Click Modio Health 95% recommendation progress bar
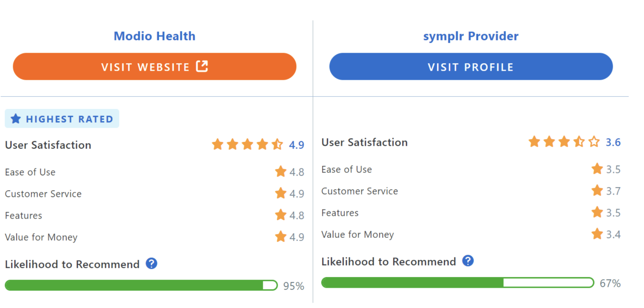Image resolution: width=644 pixels, height=308 pixels. [141, 285]
